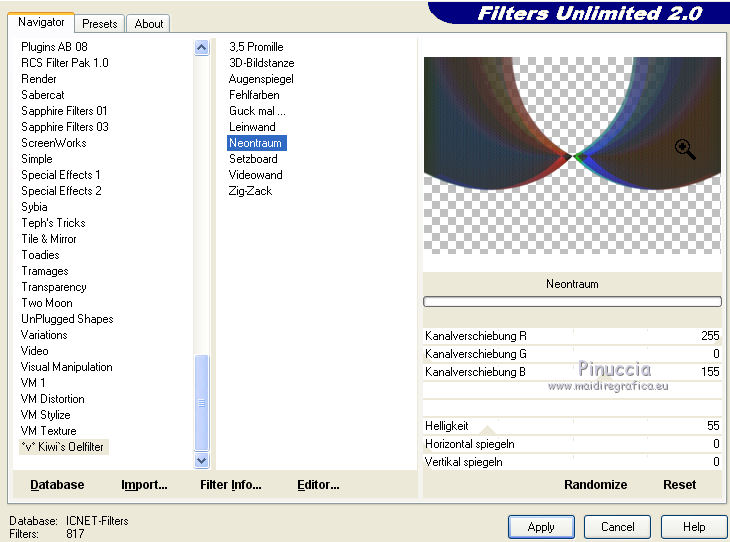Adjust the Kanalverschiebung B slider

pos(572,372)
